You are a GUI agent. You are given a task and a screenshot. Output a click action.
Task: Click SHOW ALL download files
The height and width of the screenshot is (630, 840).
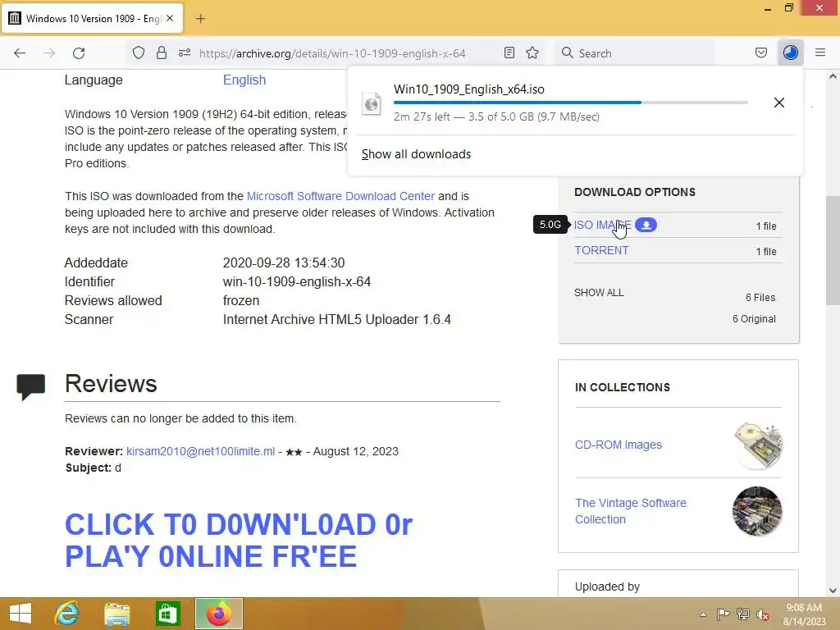point(599,293)
